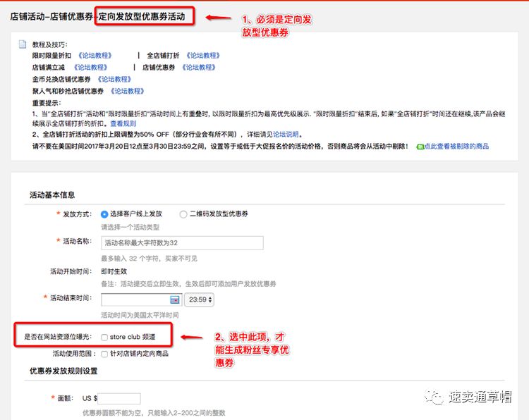
Task: Open 论坛教程 link for 店铺满立减
Action: click(90, 68)
